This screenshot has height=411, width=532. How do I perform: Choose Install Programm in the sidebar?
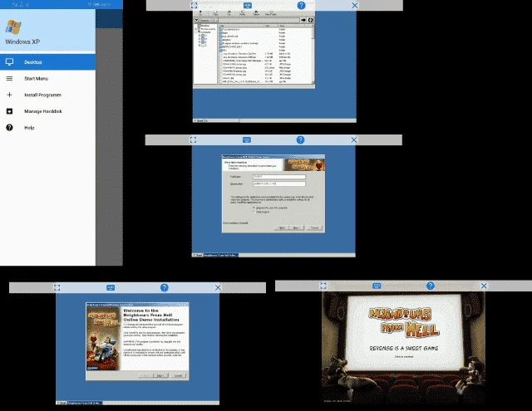47,95
